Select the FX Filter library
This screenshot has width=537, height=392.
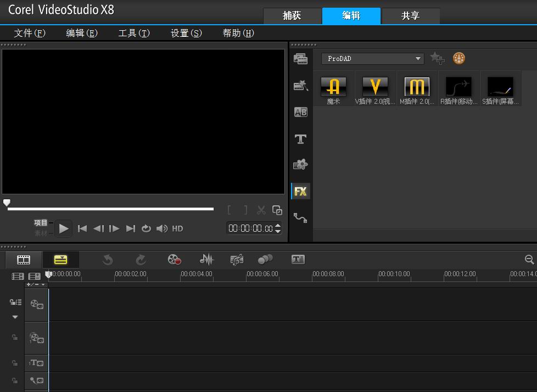(x=300, y=191)
